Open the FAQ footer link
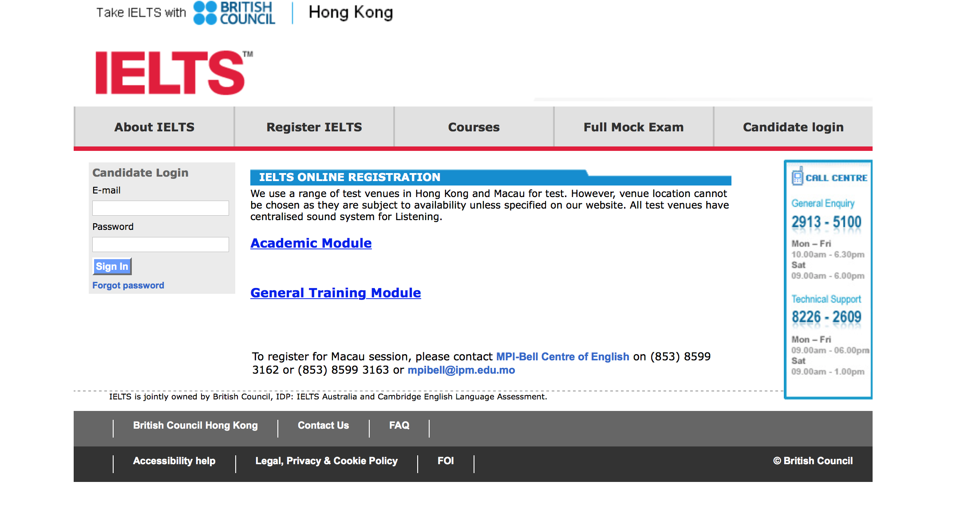Viewport: 980px width, 521px height. pos(399,425)
